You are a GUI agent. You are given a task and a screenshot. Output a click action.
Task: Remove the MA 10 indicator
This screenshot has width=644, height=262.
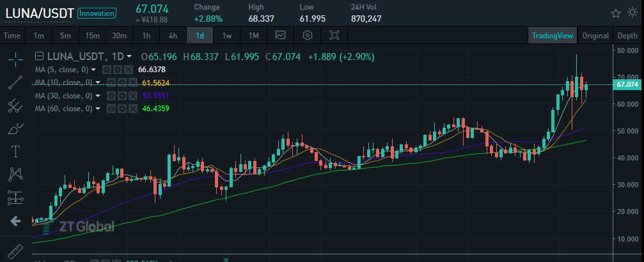coord(134,82)
